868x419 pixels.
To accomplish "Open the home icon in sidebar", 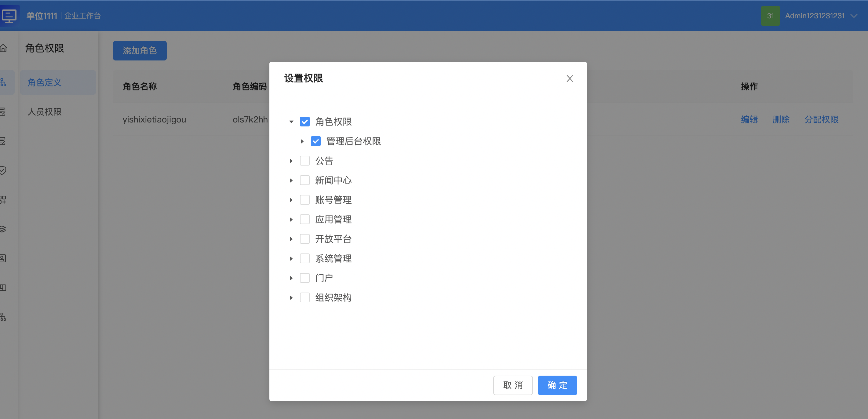I will (3, 48).
